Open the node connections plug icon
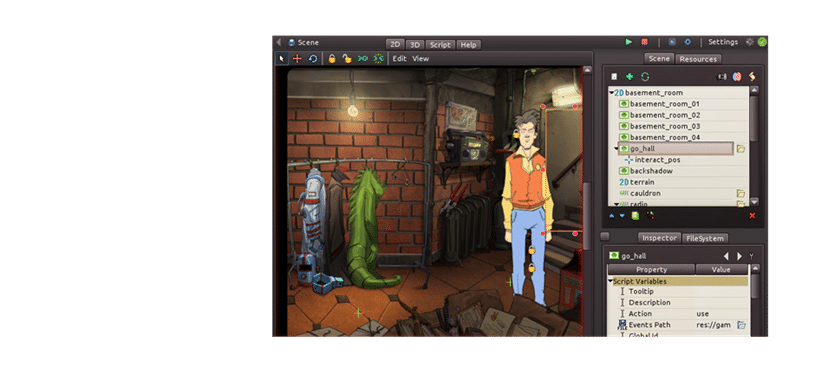The height and width of the screenshot is (381, 815). point(722,76)
